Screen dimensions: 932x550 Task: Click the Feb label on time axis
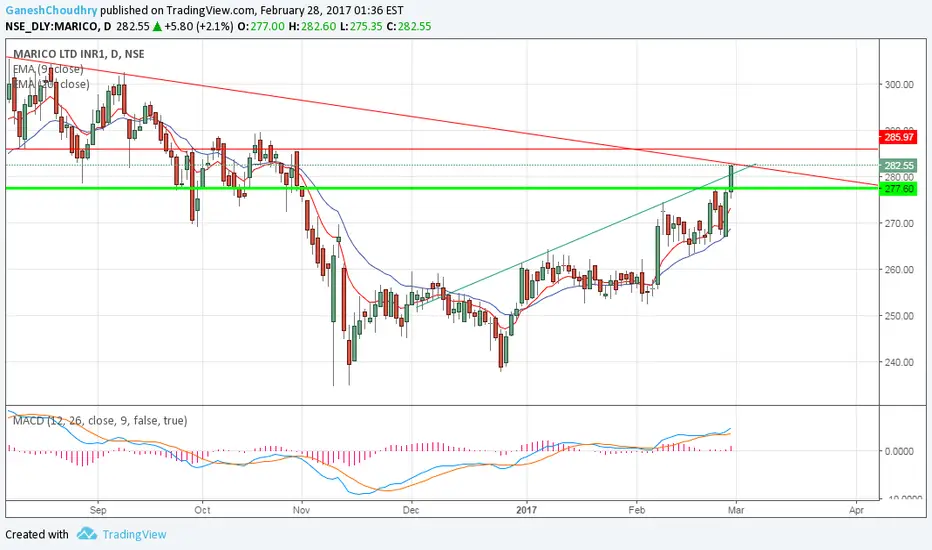click(637, 510)
